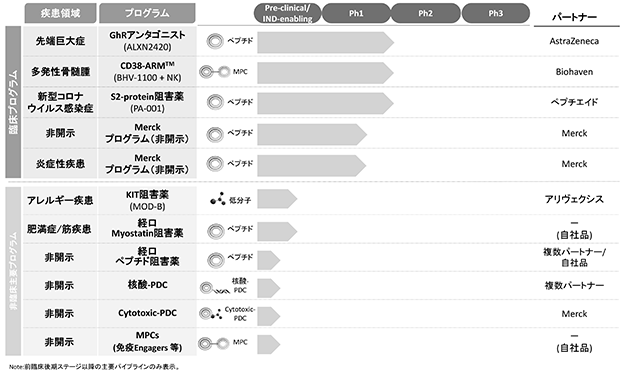Click the 多発性骨髄腫 disease cell
This screenshot has height=374, width=624.
tap(60, 72)
